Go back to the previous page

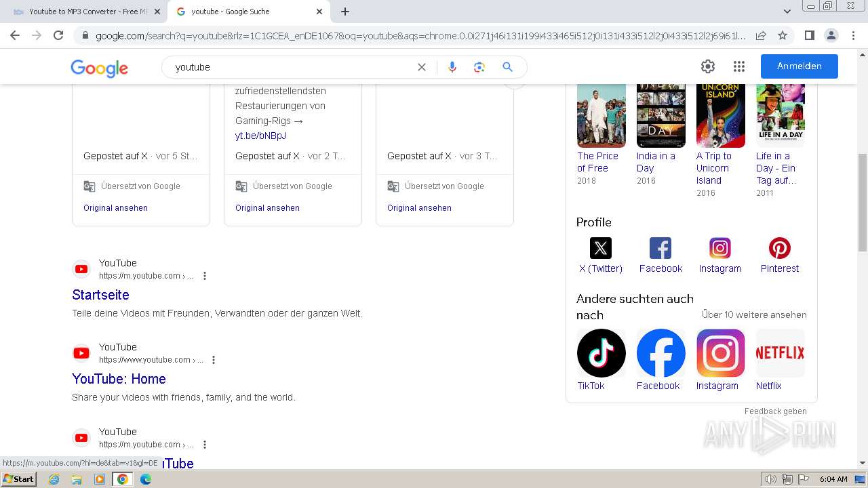15,35
